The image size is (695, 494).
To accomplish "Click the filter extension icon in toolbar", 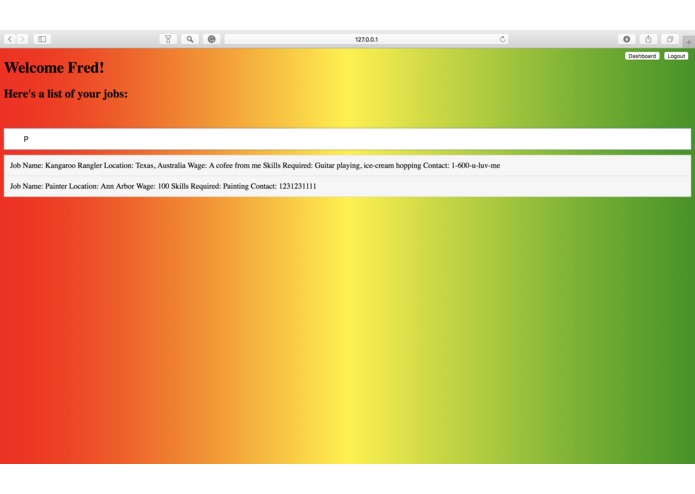I will [168, 39].
